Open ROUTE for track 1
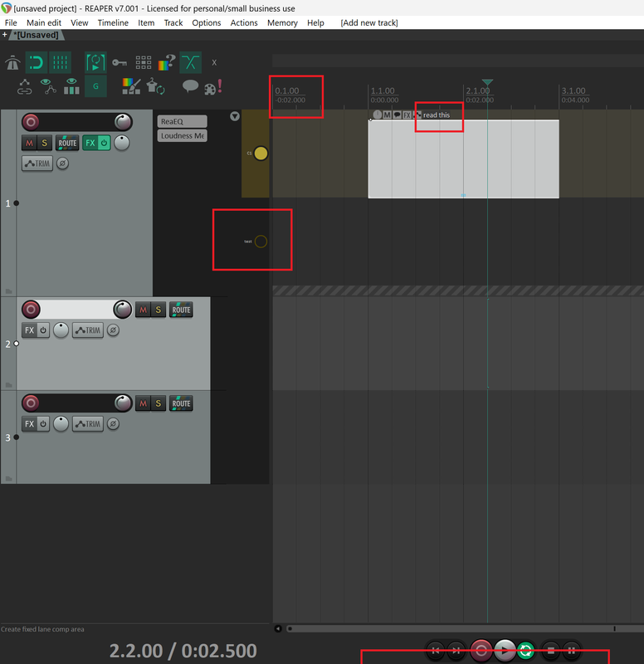This screenshot has height=664, width=644. tap(67, 143)
